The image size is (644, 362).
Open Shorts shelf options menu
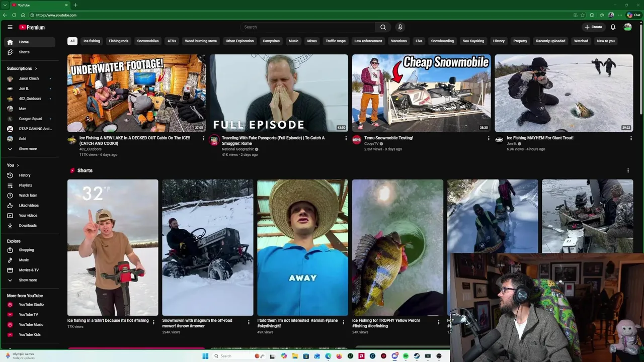point(628,170)
